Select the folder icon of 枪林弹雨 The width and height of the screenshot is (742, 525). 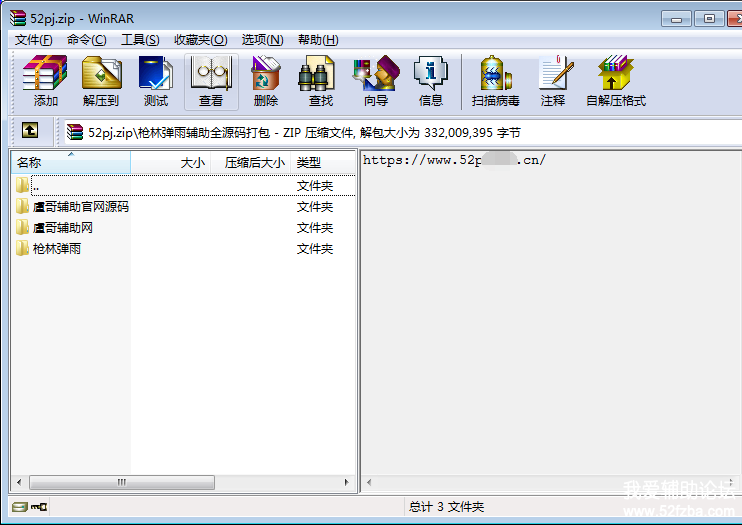click(x=22, y=248)
